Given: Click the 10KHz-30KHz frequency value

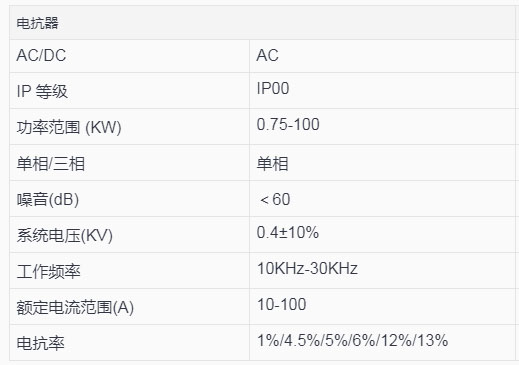Looking at the screenshot, I should point(307,268).
